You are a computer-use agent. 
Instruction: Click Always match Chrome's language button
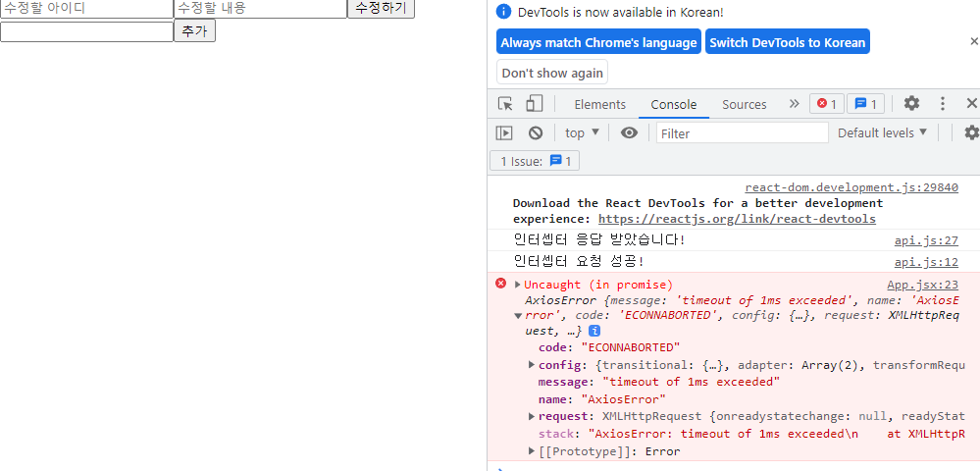[x=598, y=42]
